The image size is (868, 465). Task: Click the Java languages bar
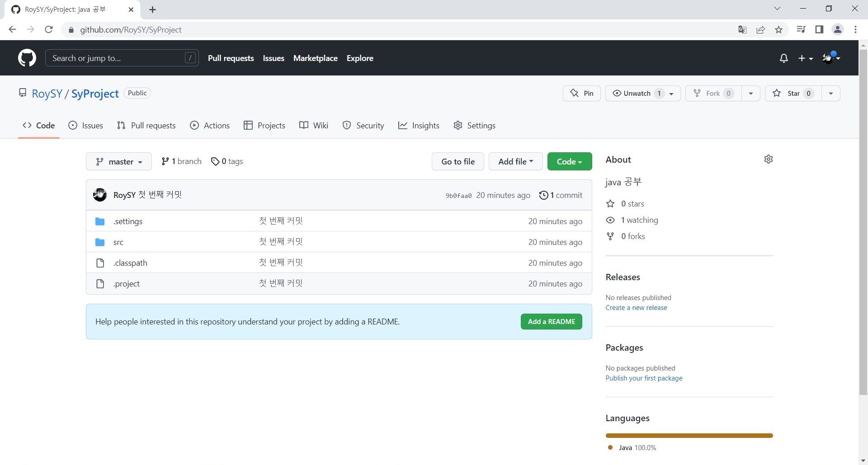pos(689,436)
